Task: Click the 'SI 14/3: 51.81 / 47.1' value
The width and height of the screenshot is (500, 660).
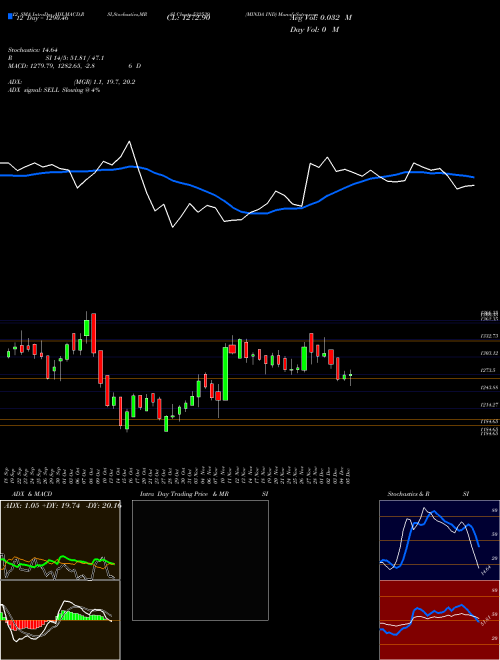Action: (x=75, y=58)
